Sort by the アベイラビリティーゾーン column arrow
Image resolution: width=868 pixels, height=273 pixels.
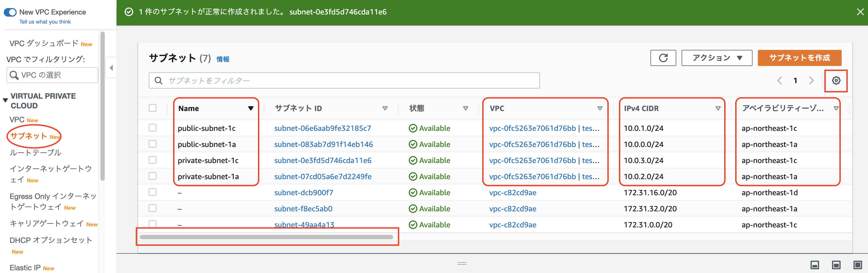click(x=836, y=108)
